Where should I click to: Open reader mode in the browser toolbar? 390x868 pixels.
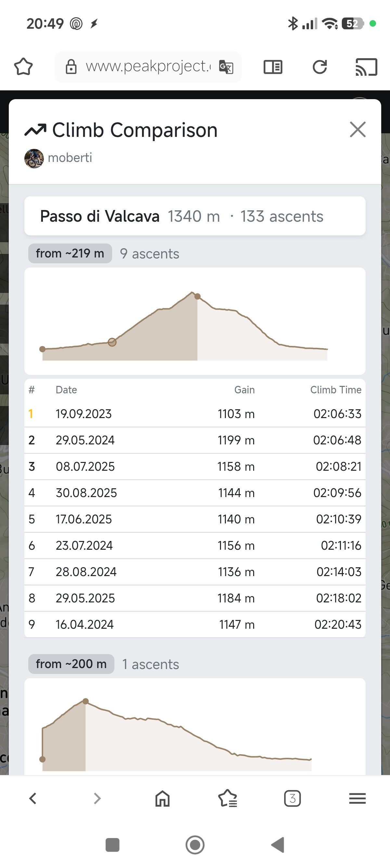coord(273,67)
